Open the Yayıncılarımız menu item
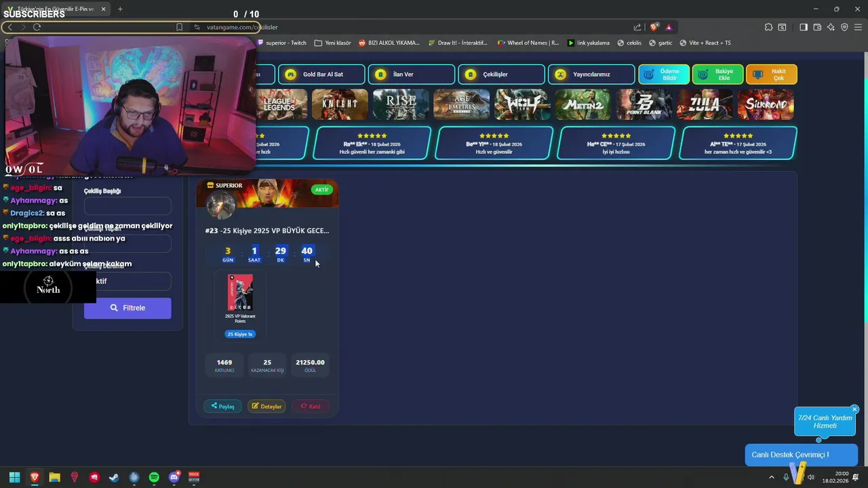The width and height of the screenshot is (868, 488). [592, 75]
